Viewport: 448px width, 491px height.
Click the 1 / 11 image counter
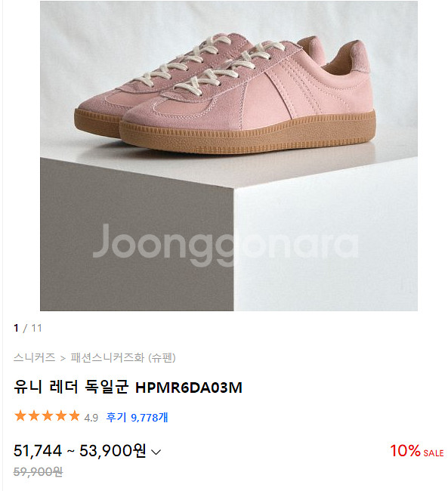pos(27,328)
